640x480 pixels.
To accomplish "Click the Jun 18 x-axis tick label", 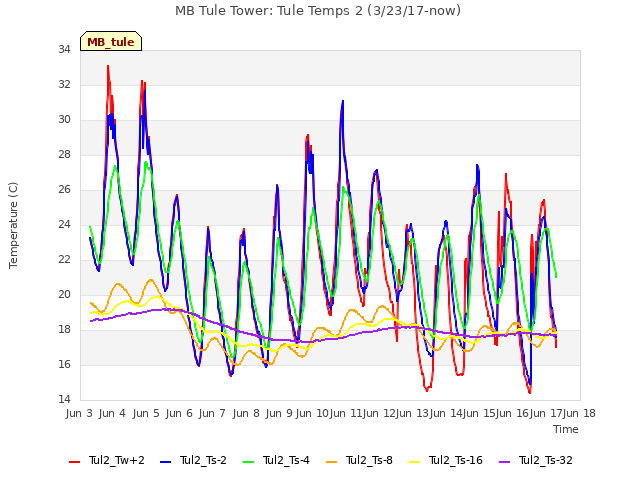I will pos(579,413).
